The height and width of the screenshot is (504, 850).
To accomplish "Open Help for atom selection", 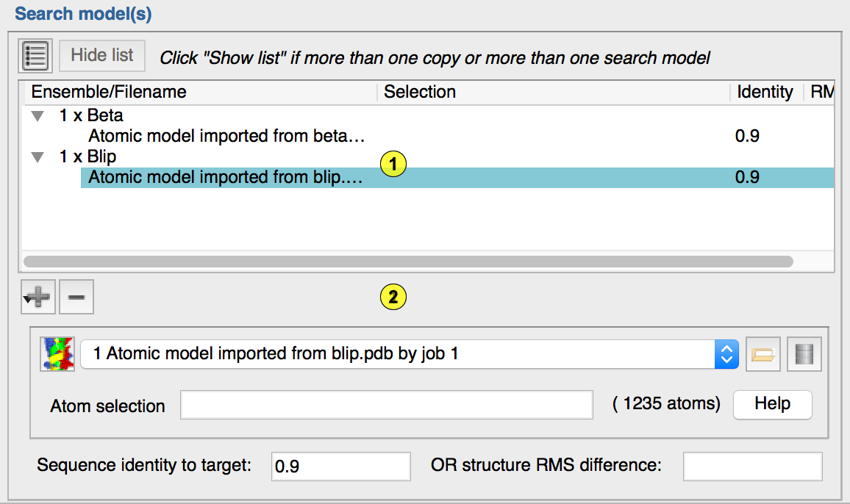I will 772,404.
